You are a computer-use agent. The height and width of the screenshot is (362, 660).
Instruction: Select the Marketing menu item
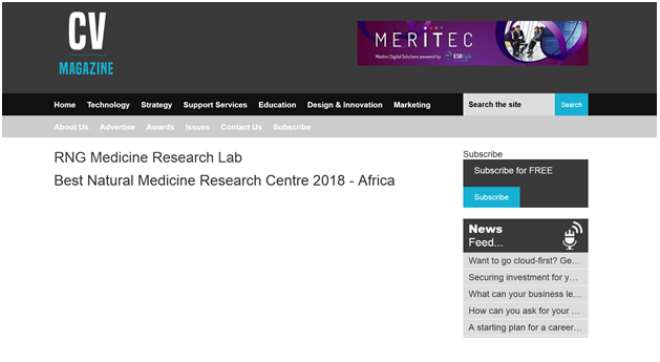[412, 105]
